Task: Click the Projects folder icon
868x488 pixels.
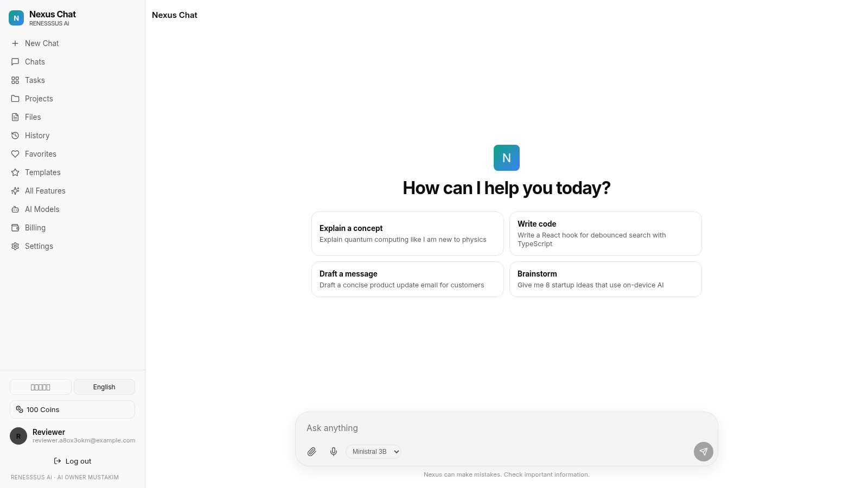Action: pos(15,99)
